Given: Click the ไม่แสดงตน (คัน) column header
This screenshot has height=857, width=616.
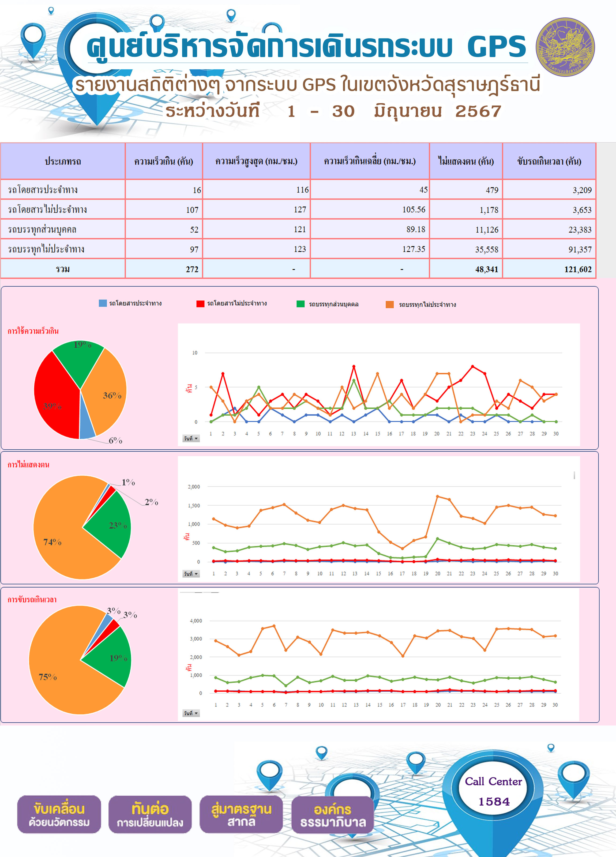Looking at the screenshot, I should (466, 161).
